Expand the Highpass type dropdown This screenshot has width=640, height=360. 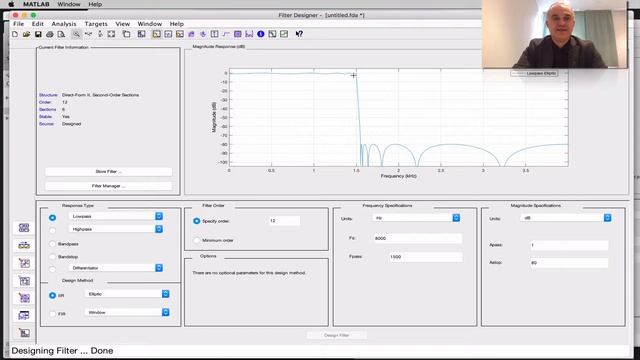116,229
